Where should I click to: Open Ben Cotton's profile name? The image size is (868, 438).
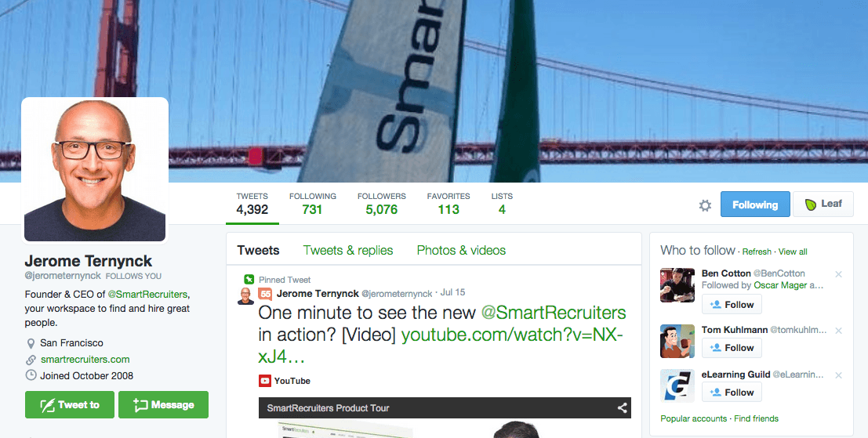coord(726,273)
